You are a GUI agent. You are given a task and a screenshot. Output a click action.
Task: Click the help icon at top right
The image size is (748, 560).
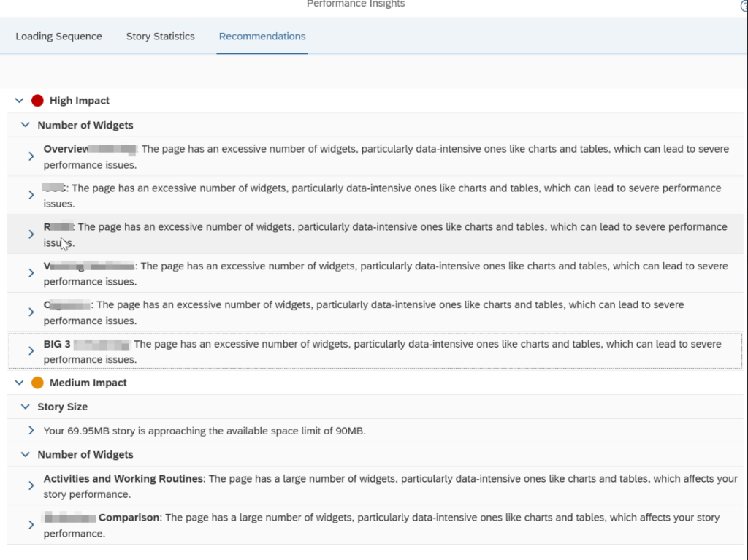(744, 6)
